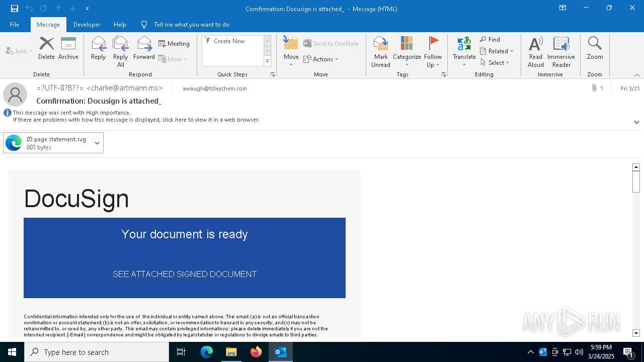
Task: Start Read Aloud
Action: [x=536, y=51]
